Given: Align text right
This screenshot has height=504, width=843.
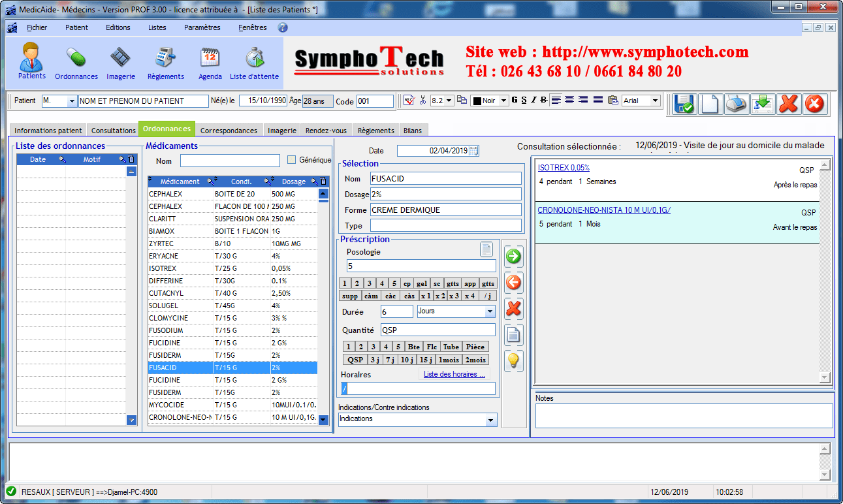Looking at the screenshot, I should (x=583, y=101).
